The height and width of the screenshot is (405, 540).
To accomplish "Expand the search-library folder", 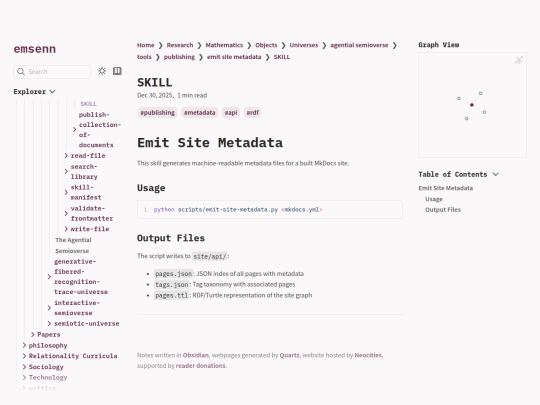I will [x=66, y=172].
